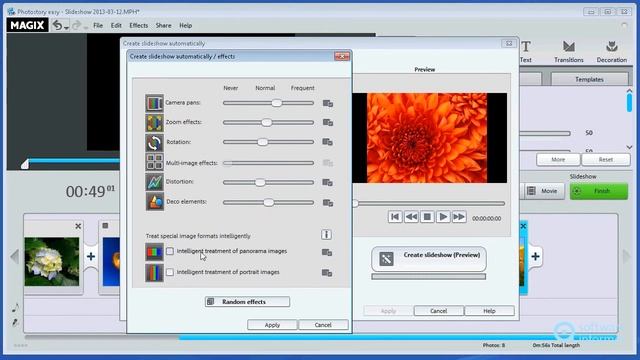Screen dimensions: 640x360
Task: Click the Zoom effects icon
Action: click(x=154, y=122)
